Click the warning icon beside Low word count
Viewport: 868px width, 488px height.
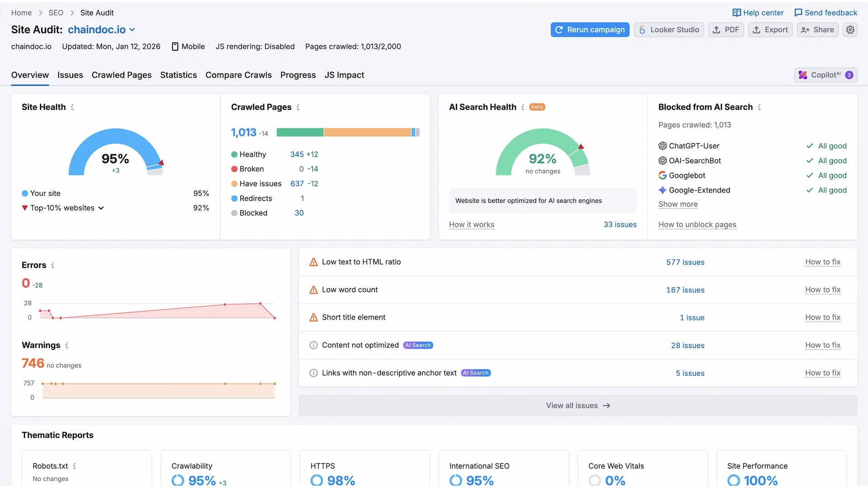pos(313,290)
